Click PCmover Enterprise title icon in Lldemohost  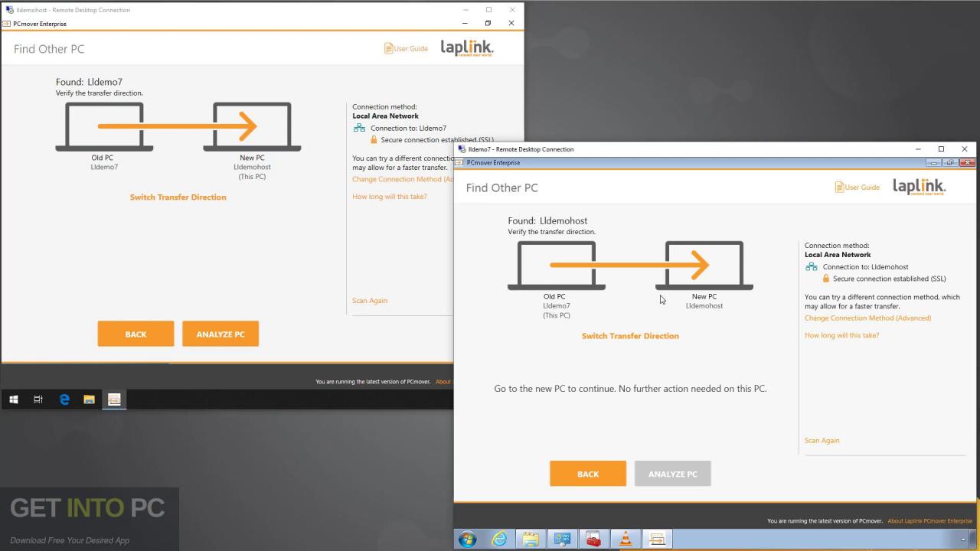[x=7, y=24]
